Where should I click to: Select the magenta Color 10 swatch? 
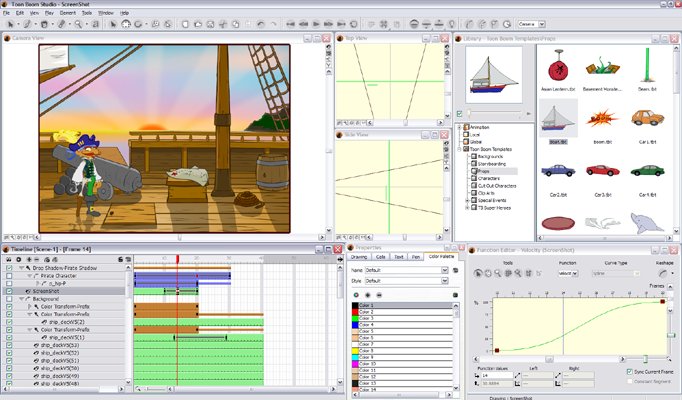pos(355,363)
